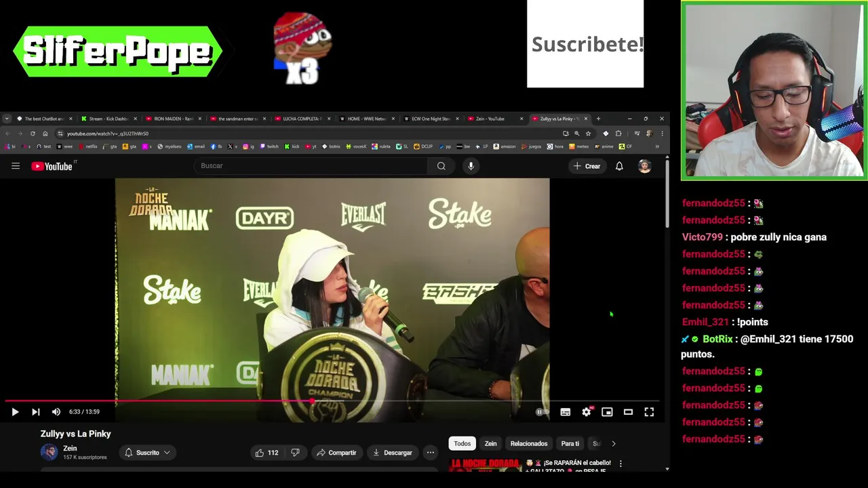Select the Zein filter chip
868x488 pixels.
[490, 443]
